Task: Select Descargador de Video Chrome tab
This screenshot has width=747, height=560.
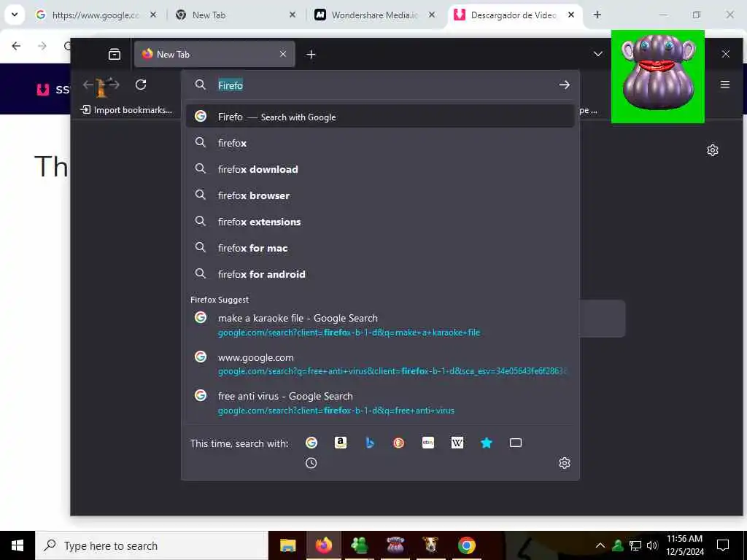Action: pyautogui.click(x=514, y=15)
